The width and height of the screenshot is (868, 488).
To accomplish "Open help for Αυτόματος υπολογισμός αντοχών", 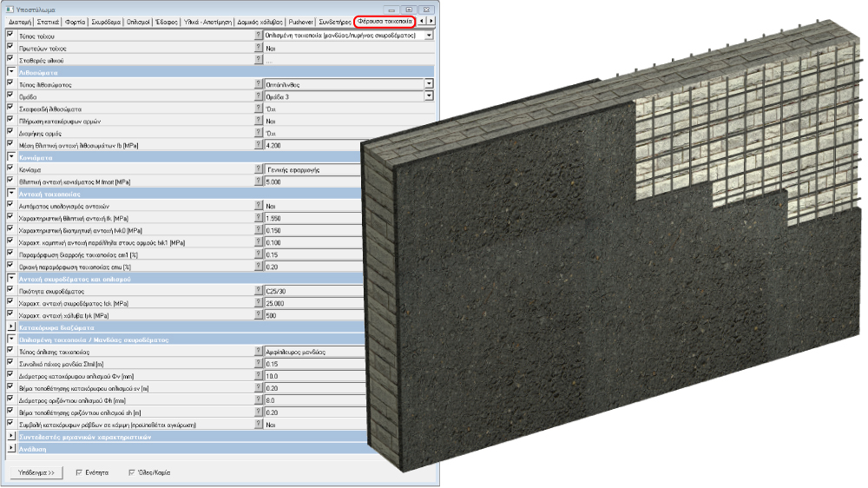I will tap(259, 206).
